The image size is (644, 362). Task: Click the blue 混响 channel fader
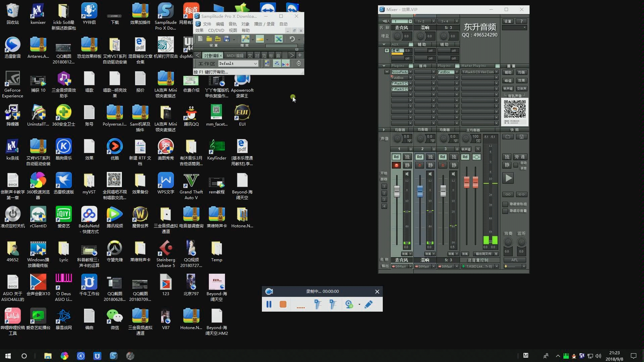pyautogui.click(x=420, y=191)
